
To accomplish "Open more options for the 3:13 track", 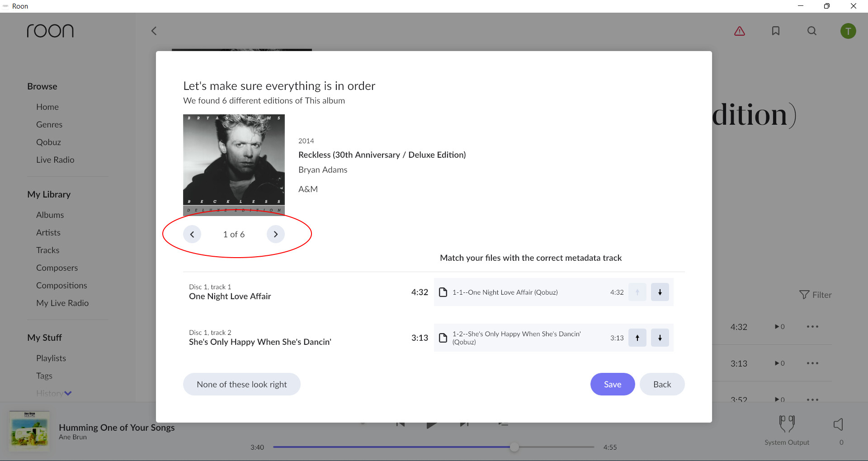I will point(812,363).
